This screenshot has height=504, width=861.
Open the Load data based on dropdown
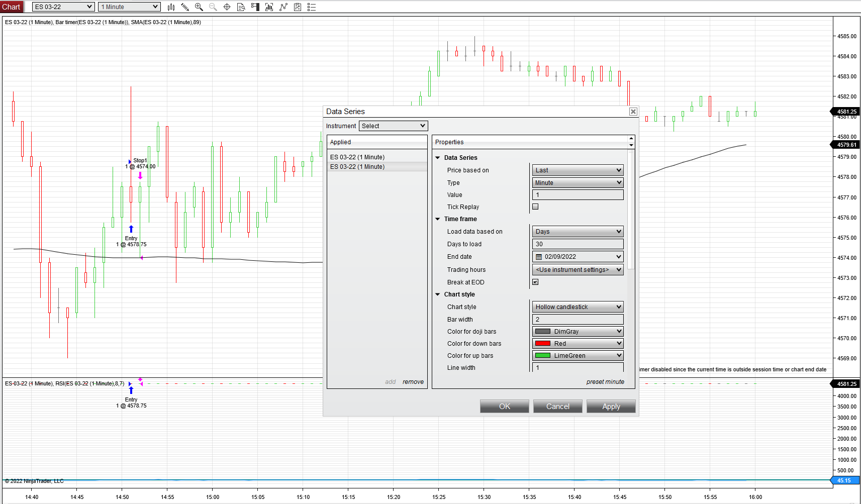[x=578, y=232]
